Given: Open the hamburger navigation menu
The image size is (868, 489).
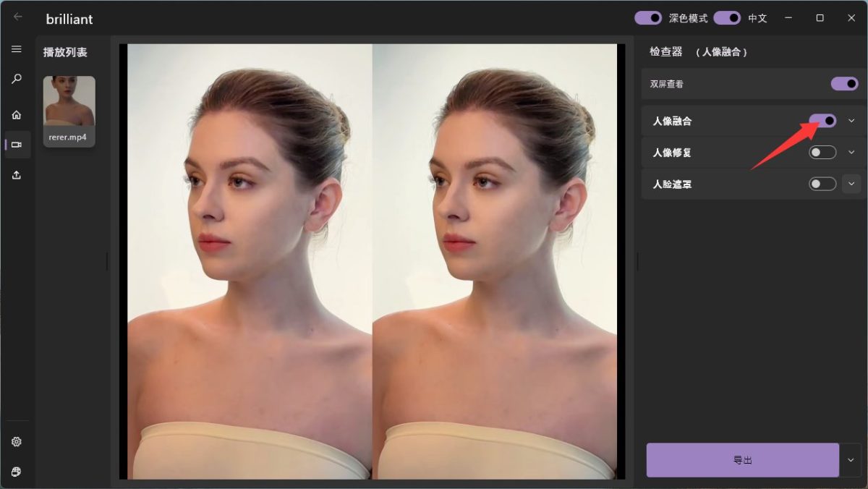Looking at the screenshot, I should click(x=16, y=49).
